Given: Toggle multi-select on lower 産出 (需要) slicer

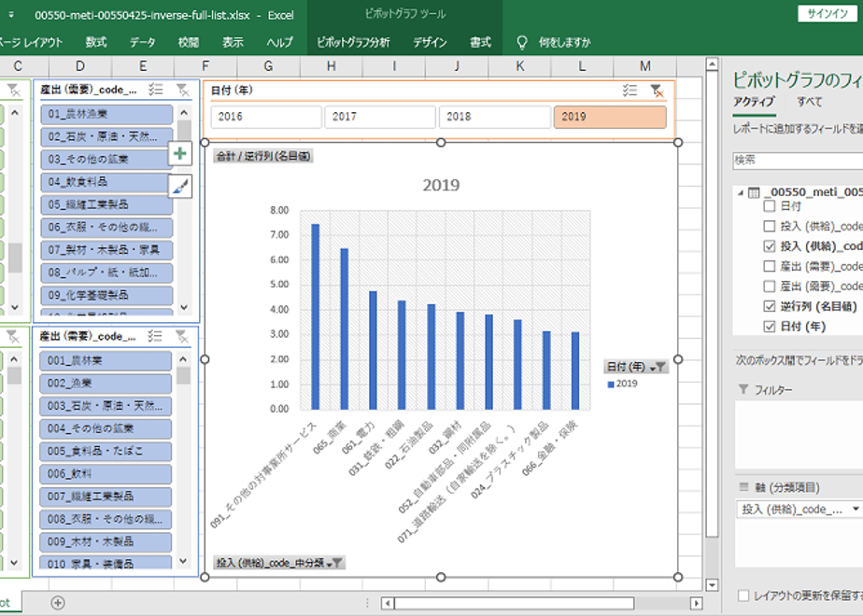Looking at the screenshot, I should tap(155, 336).
